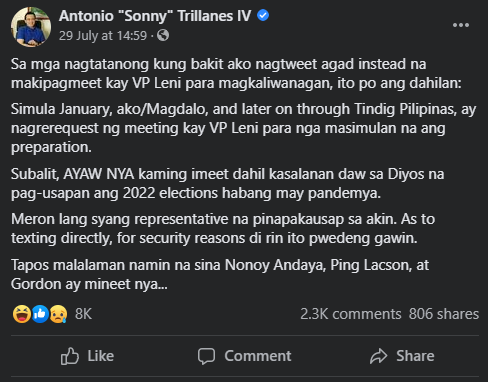View the 806 shares list
This screenshot has height=382, width=488.
pos(444,314)
